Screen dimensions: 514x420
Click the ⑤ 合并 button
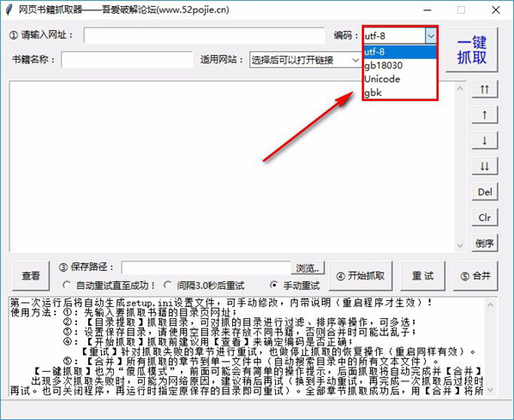pyautogui.click(x=475, y=276)
